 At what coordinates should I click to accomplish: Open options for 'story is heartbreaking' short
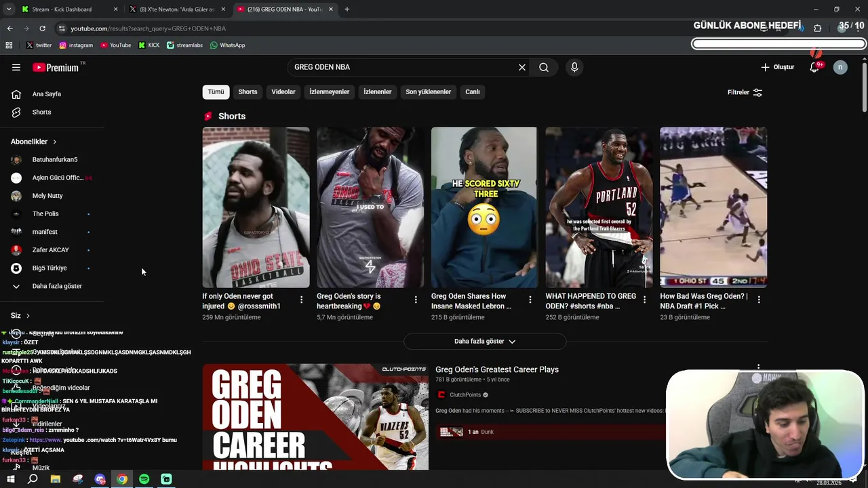tap(416, 300)
